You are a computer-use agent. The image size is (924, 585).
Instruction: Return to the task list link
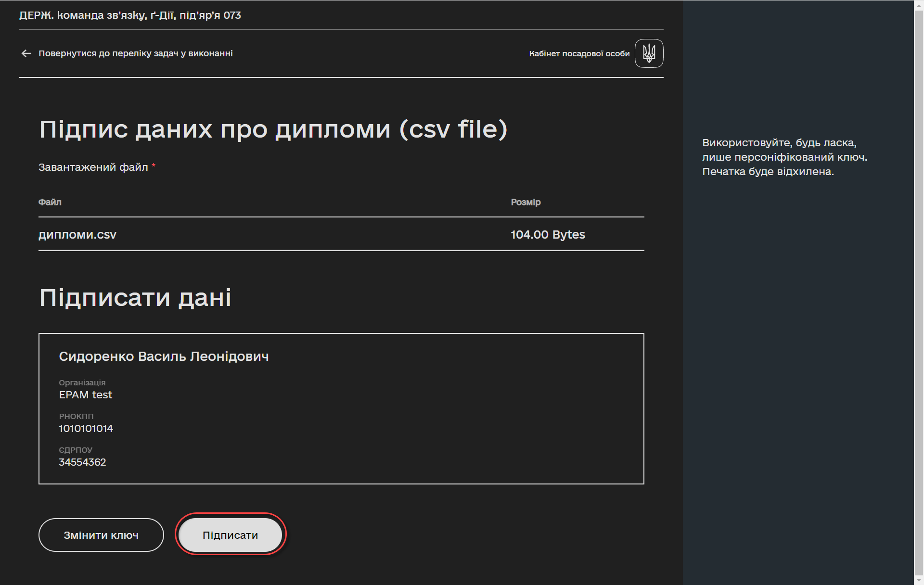(135, 53)
